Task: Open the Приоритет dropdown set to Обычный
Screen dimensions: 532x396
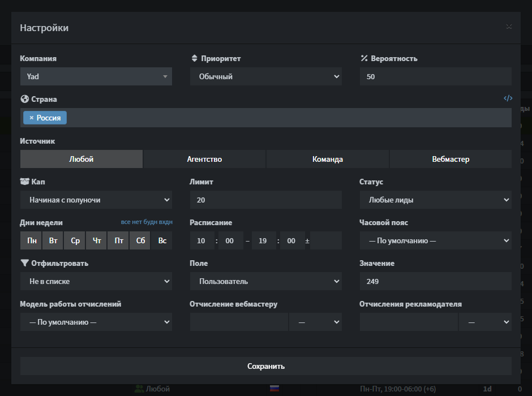Action: 265,76
